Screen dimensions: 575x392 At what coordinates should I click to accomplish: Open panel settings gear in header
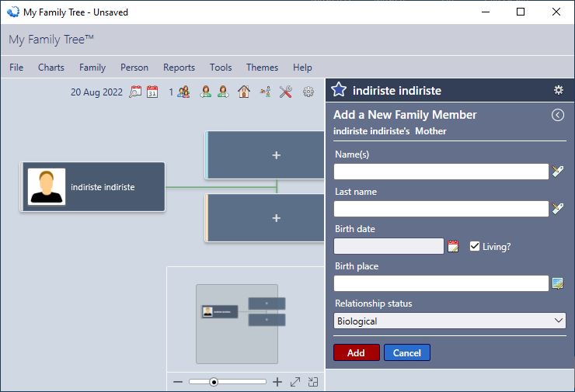click(x=558, y=90)
